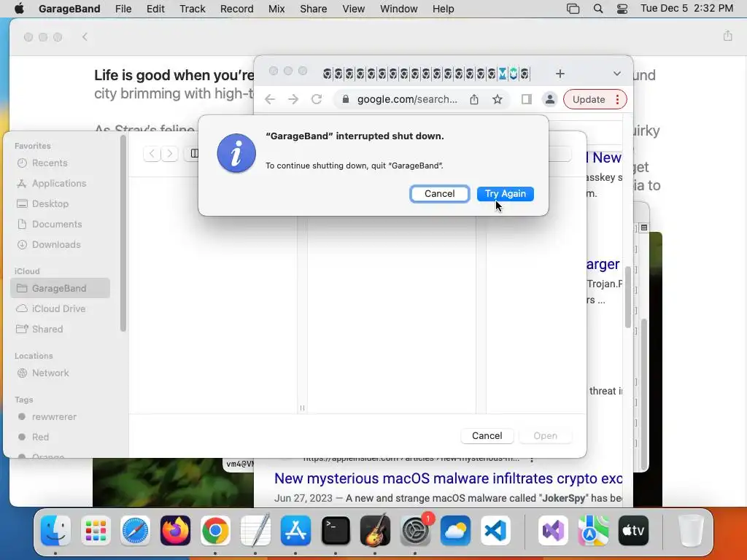This screenshot has width=747, height=560.
Task: Click Cancel in the file open panel
Action: click(x=487, y=436)
